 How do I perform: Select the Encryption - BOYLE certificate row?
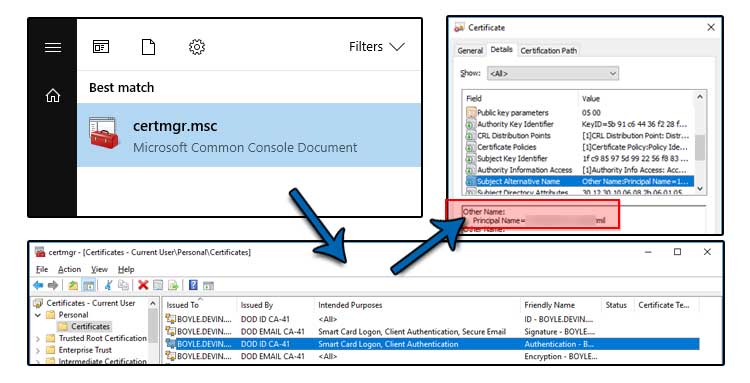(x=431, y=356)
